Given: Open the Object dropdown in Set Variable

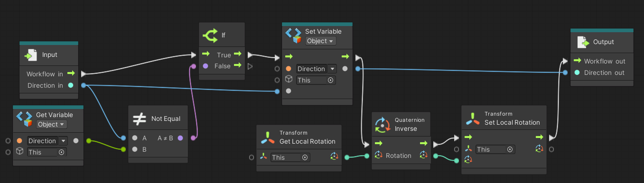Looking at the screenshot, I should pyautogui.click(x=321, y=41).
